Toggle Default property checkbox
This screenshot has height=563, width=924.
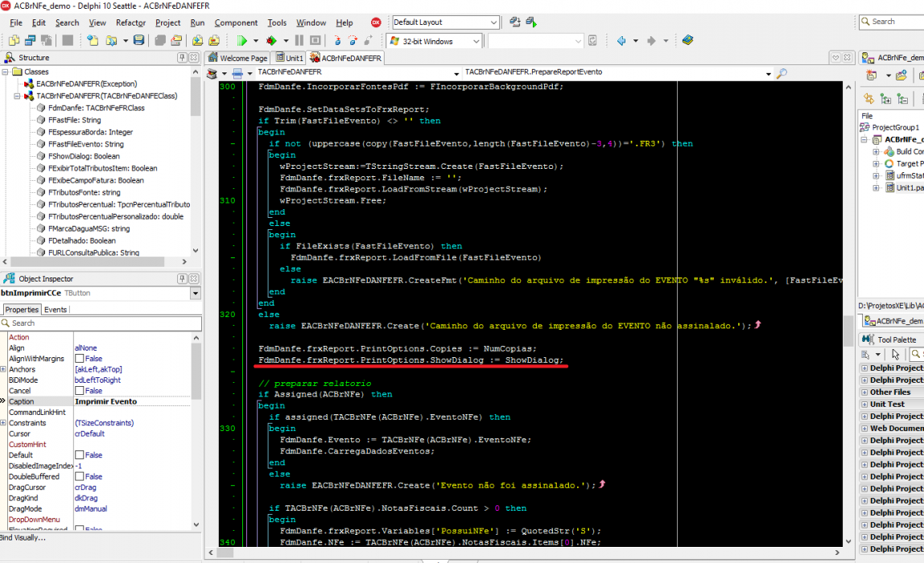[79, 454]
